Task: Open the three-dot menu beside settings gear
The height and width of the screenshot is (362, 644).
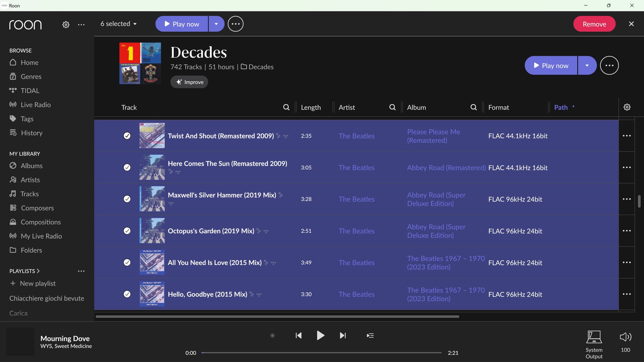Action: pyautogui.click(x=81, y=24)
